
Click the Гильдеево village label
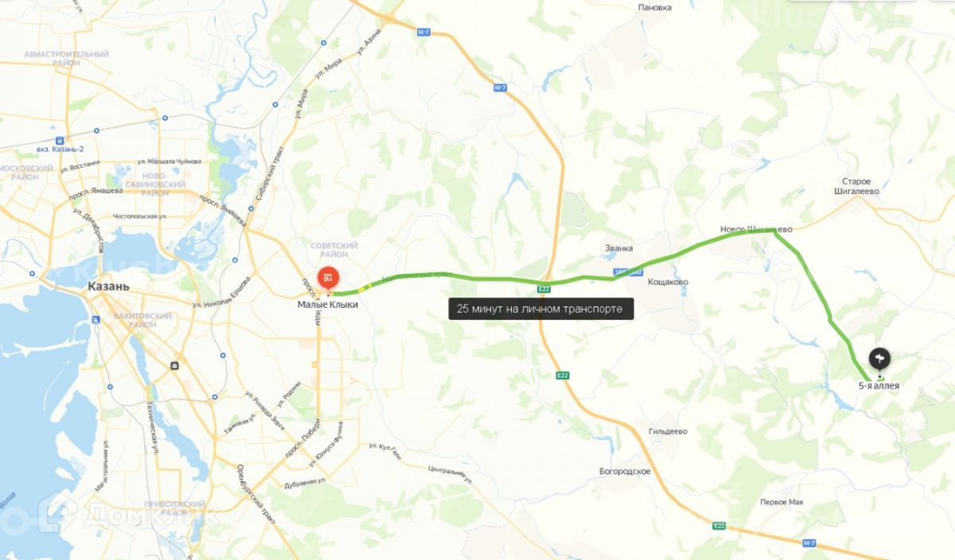(x=667, y=431)
